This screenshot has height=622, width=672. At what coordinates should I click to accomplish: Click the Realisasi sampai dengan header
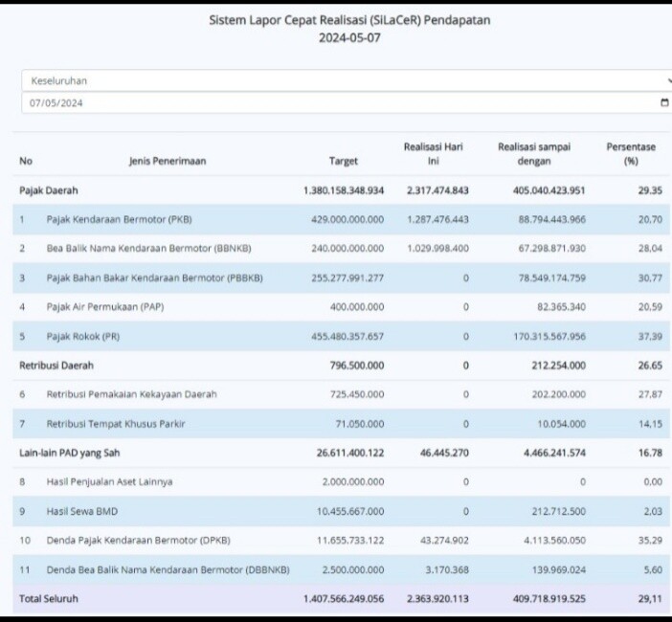(x=534, y=154)
